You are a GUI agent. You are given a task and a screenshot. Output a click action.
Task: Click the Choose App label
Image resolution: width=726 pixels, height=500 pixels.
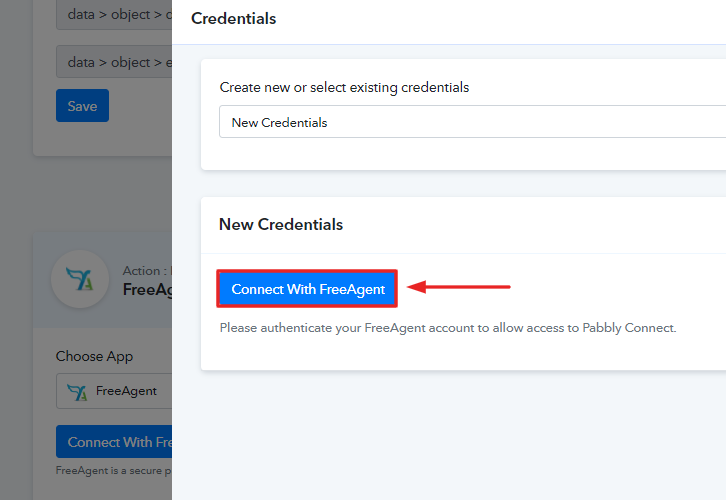[94, 356]
